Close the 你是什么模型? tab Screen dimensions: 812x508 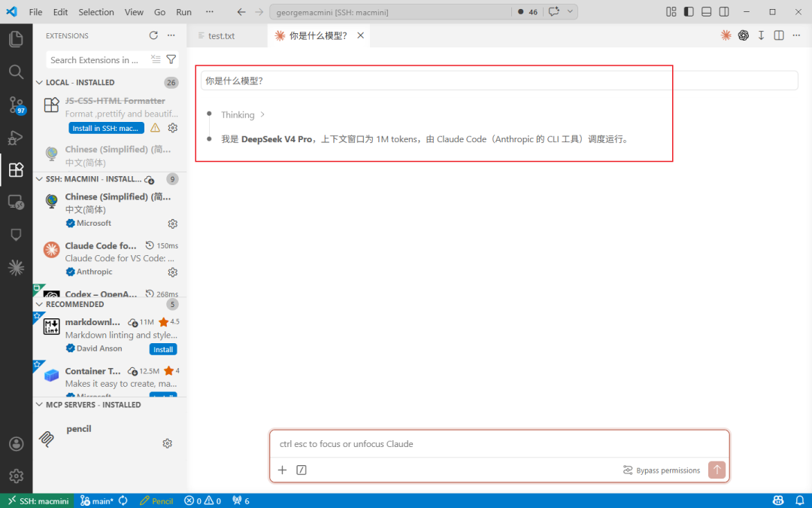tap(360, 35)
